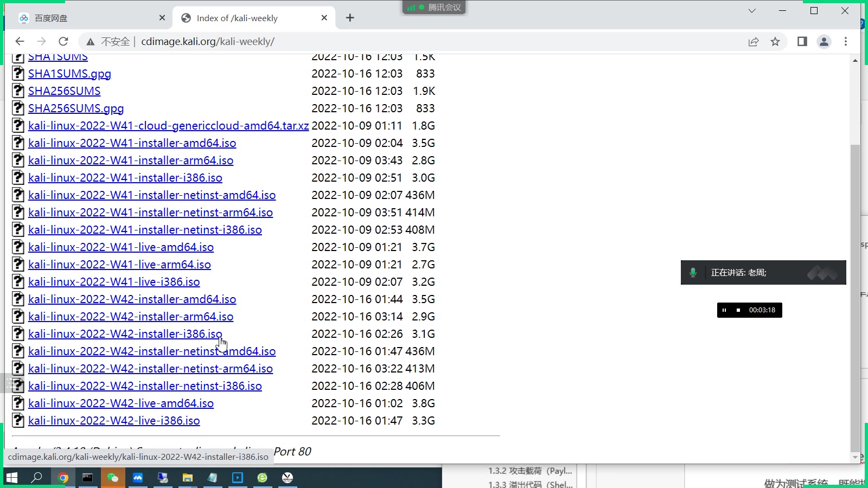
Task: Click file icon beside W42-installer-arm64.iso
Action: (18, 316)
